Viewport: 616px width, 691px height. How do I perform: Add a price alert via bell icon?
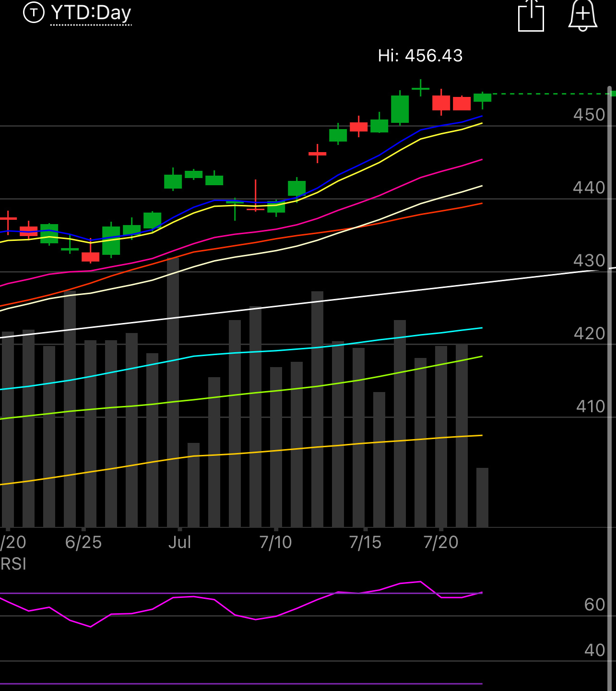coord(582,15)
